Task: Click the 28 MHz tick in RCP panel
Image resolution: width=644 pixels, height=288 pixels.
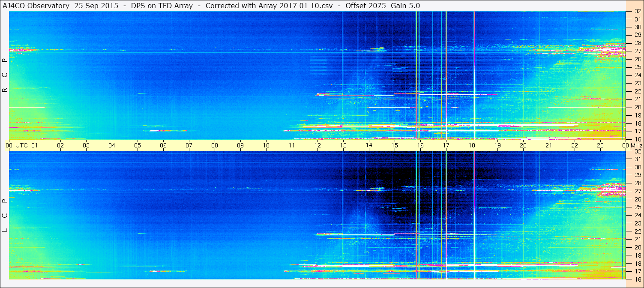Action: 637,43
